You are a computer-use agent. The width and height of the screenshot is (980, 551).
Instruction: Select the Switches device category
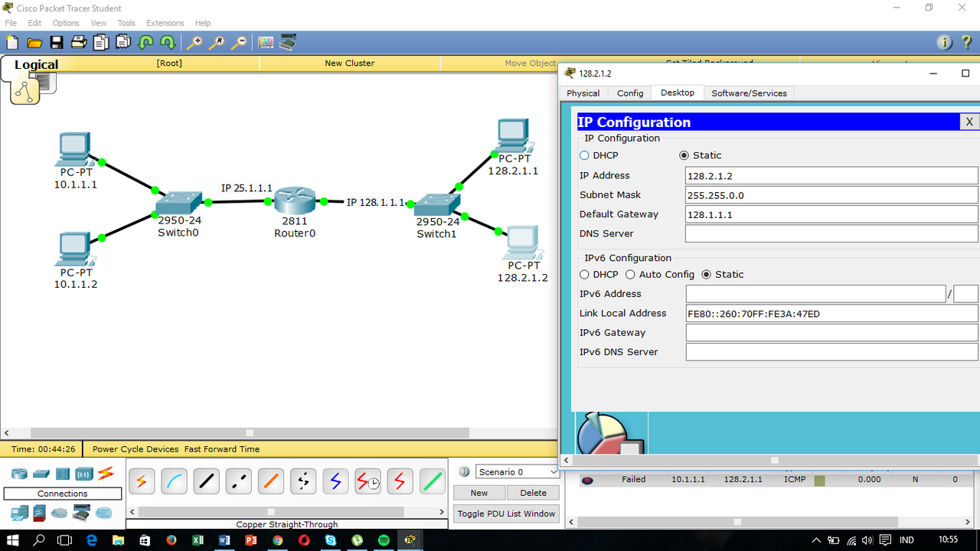41,474
